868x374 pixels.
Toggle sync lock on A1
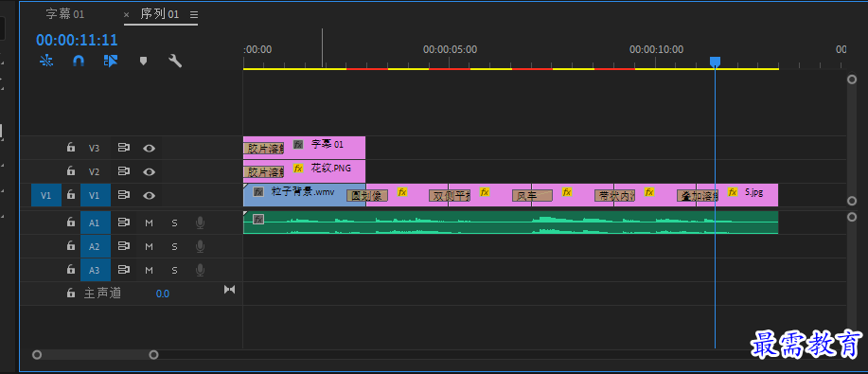pos(123,223)
